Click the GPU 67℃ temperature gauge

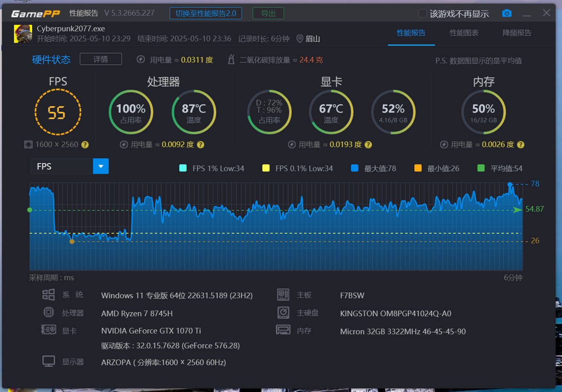pyautogui.click(x=331, y=113)
